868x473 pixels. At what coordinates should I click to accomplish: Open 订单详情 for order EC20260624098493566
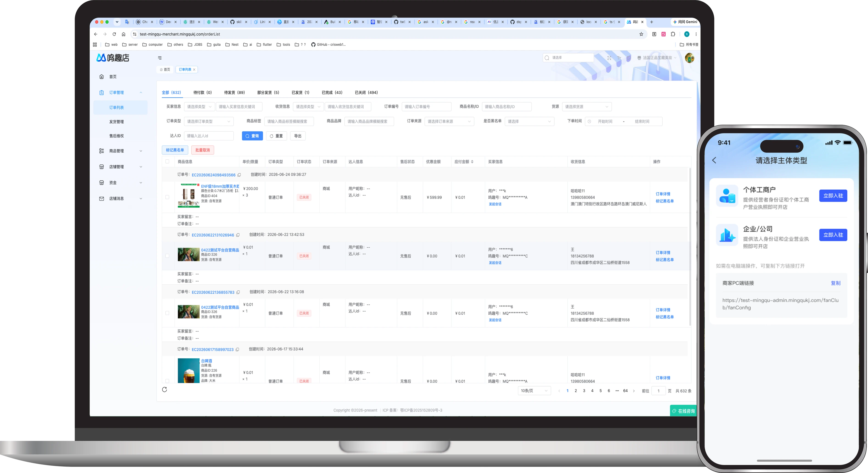pyautogui.click(x=663, y=194)
